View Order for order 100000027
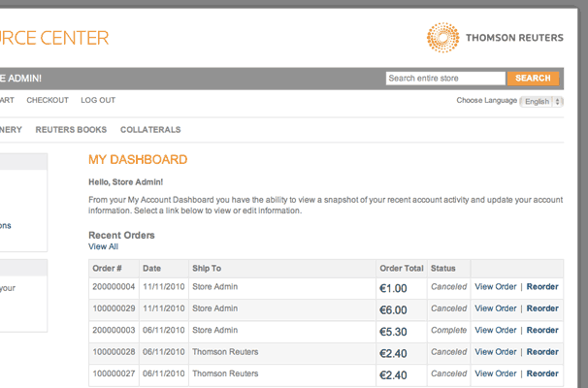The width and height of the screenshot is (588, 388). point(496,373)
